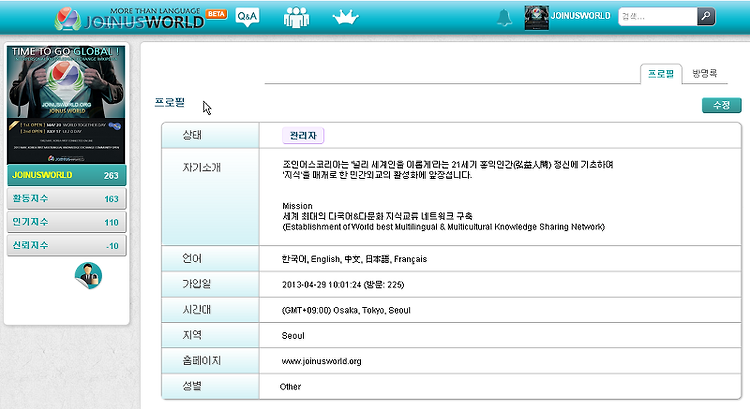Screen dimensions: 750x409
Task: Click the 자기소개 row label
Action: pyautogui.click(x=201, y=167)
